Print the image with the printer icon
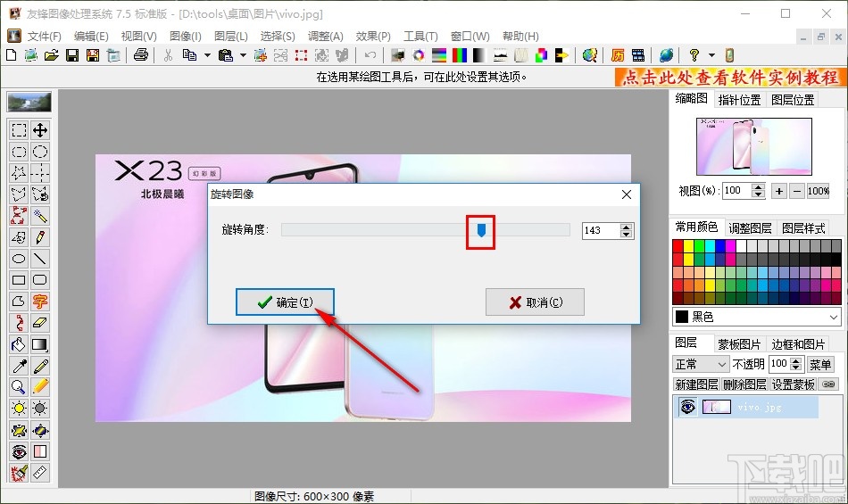Screen dimensions: 848x504 141,55
